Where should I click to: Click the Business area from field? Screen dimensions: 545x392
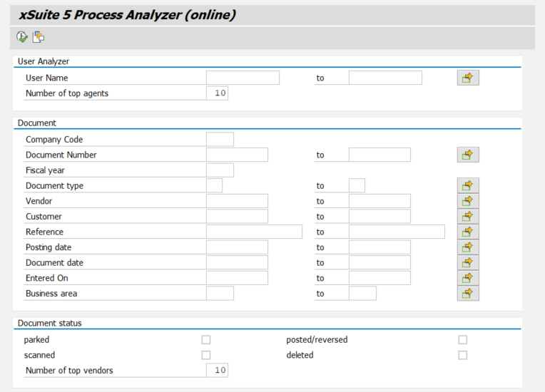tap(220, 294)
